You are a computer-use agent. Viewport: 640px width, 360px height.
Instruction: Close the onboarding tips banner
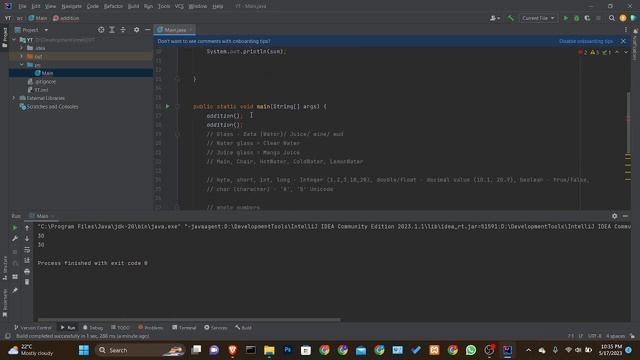click(623, 41)
